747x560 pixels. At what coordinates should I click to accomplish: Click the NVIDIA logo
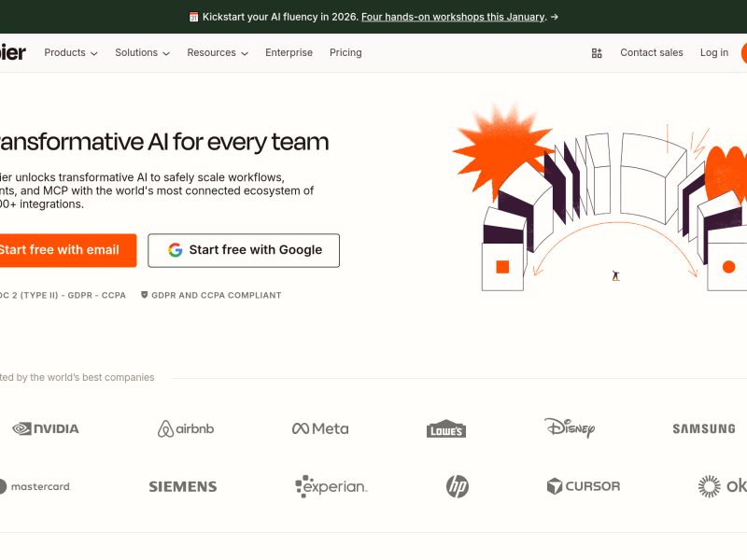[46, 428]
